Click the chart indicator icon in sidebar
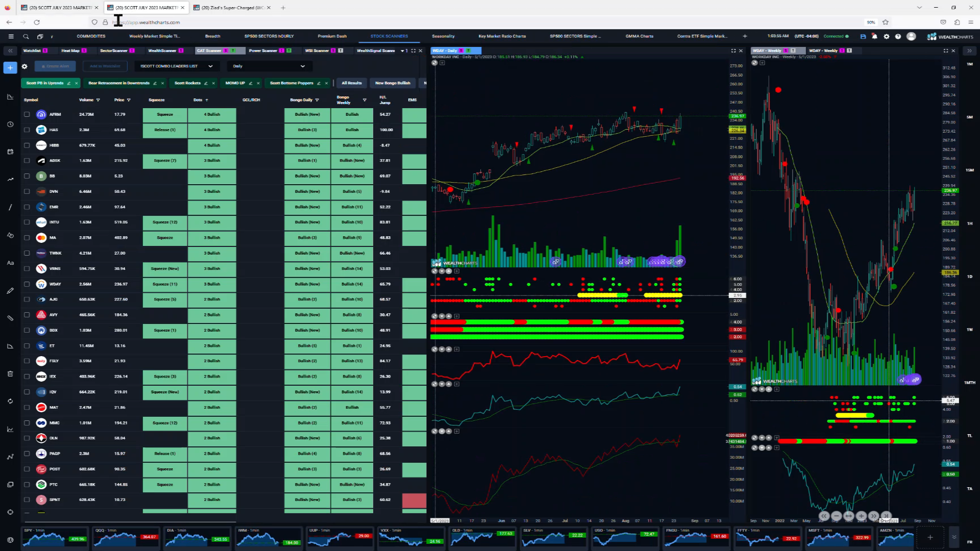Image resolution: width=980 pixels, height=551 pixels. tap(10, 97)
